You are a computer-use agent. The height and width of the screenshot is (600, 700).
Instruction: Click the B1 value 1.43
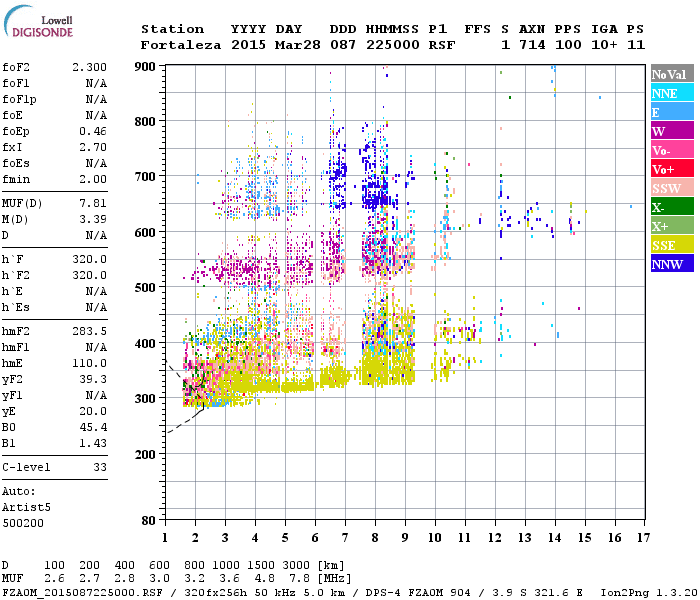tap(93, 443)
